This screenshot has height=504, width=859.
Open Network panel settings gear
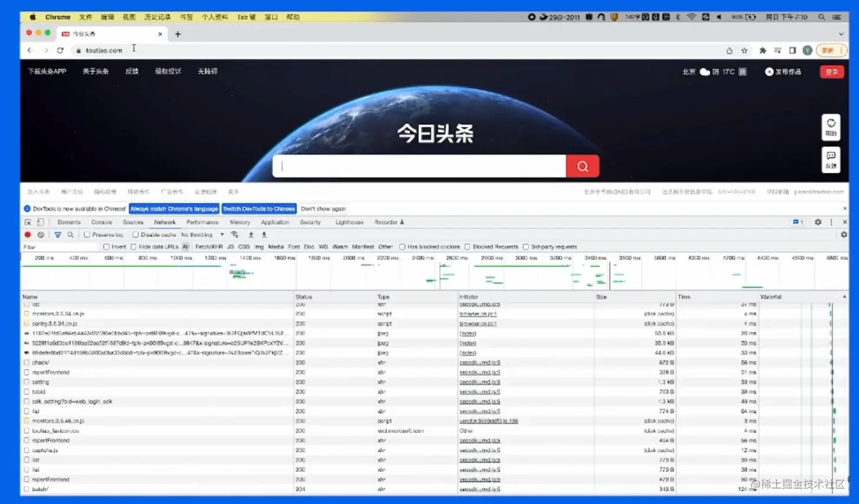point(844,235)
